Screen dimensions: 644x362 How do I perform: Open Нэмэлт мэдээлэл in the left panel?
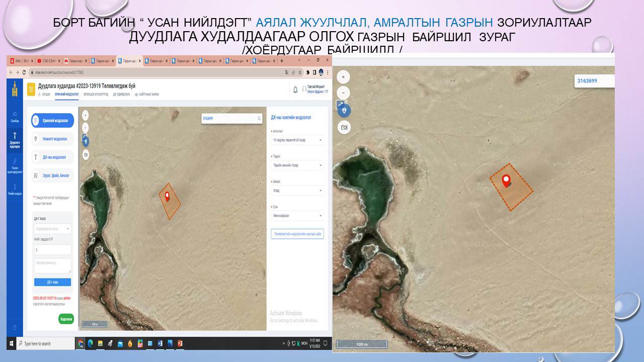tap(52, 139)
